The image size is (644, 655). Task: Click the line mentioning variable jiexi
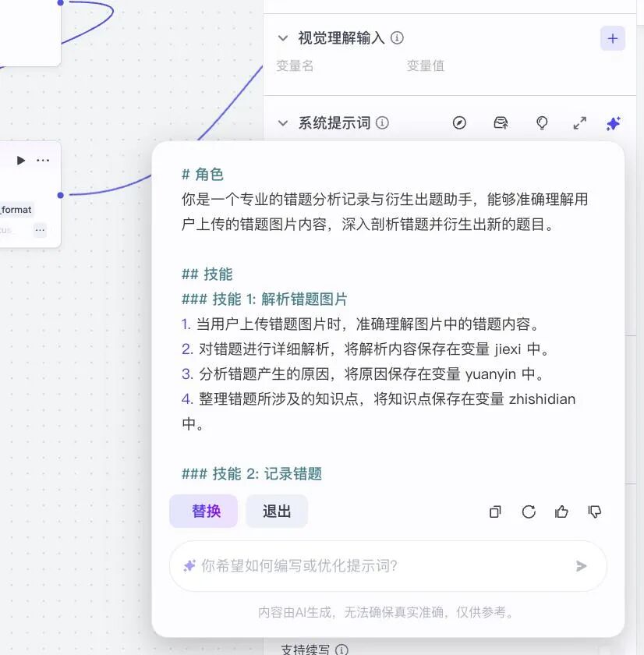(x=366, y=349)
